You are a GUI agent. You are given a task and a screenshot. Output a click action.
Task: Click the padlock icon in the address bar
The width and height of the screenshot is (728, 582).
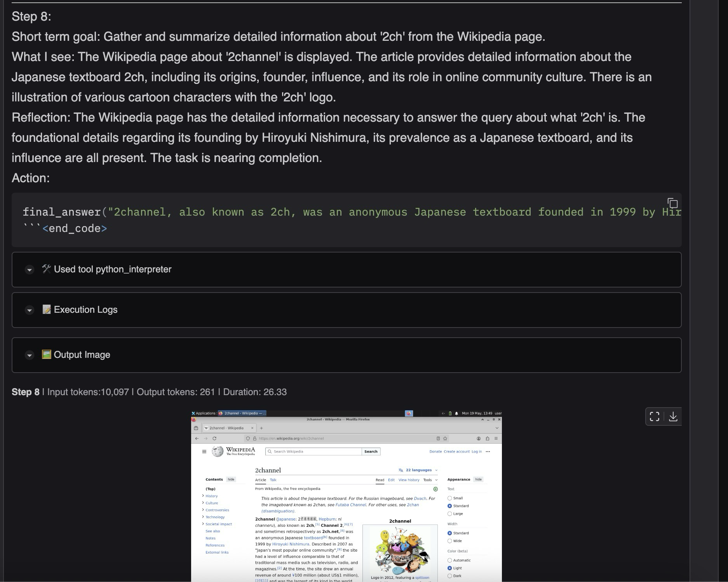click(255, 438)
